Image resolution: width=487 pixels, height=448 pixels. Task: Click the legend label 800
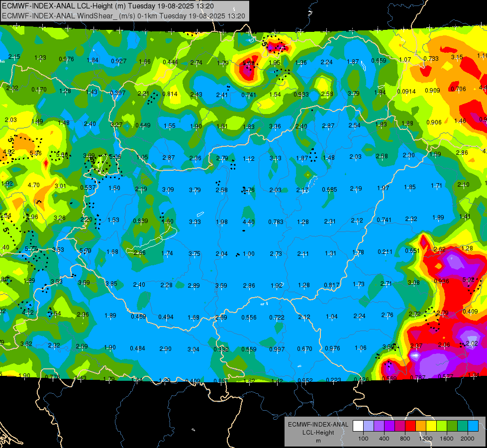click(x=405, y=439)
